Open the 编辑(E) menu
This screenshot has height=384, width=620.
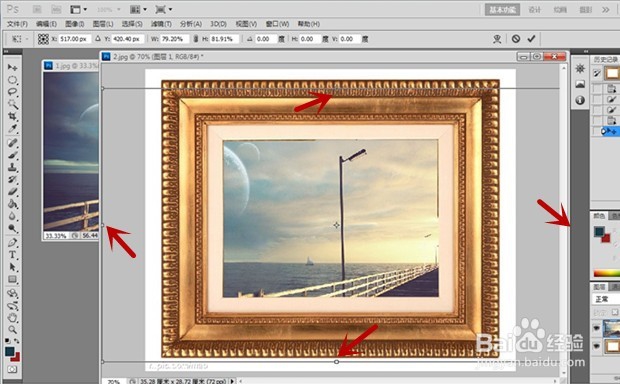tap(46, 24)
